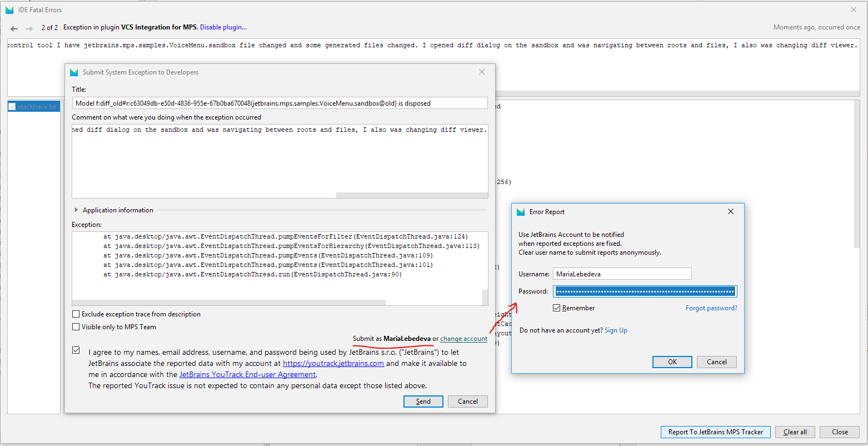
Task: Click 'VCS Integration for MPS' plugin name
Action: (159, 27)
